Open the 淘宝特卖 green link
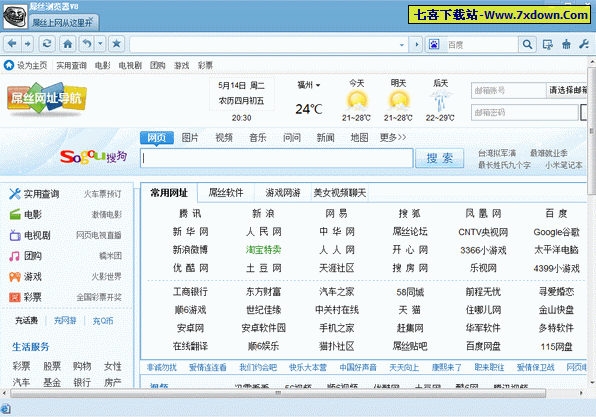596x417 pixels. pyautogui.click(x=263, y=250)
